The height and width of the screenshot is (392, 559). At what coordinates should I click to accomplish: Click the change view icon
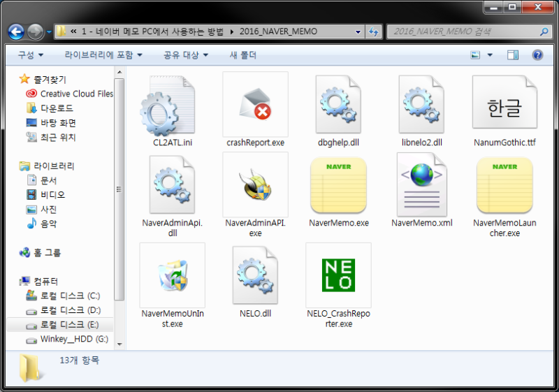475,55
